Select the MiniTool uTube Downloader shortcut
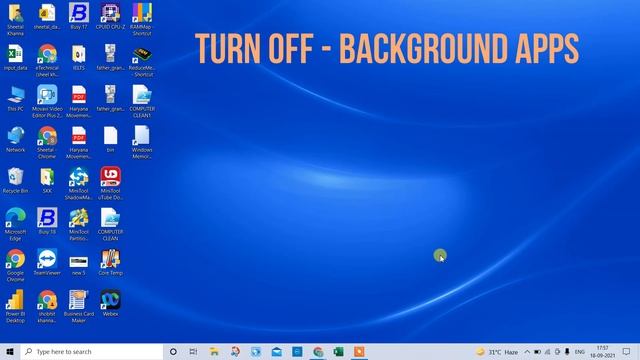This screenshot has width=640, height=360. tap(110, 177)
